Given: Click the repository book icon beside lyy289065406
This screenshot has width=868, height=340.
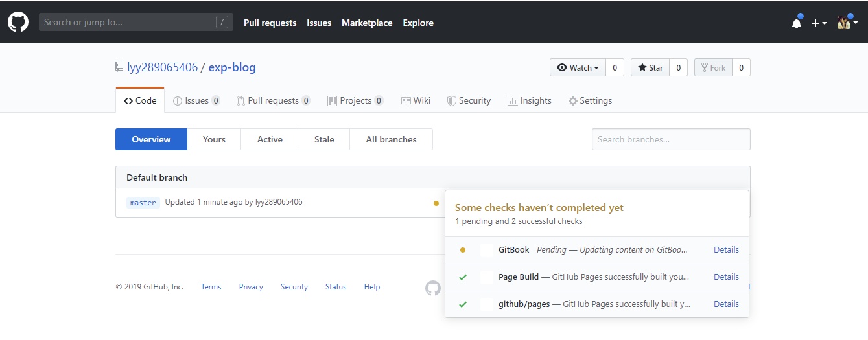Looking at the screenshot, I should pyautogui.click(x=119, y=67).
